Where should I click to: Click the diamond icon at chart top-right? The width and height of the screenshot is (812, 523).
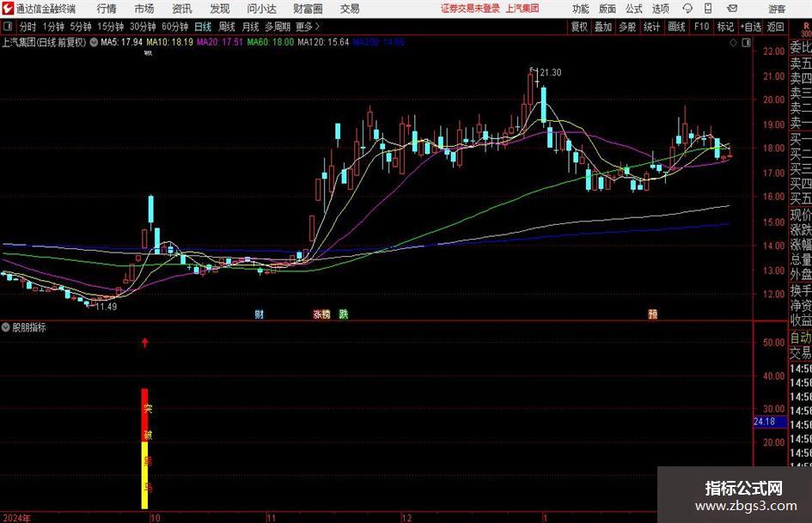click(x=733, y=43)
